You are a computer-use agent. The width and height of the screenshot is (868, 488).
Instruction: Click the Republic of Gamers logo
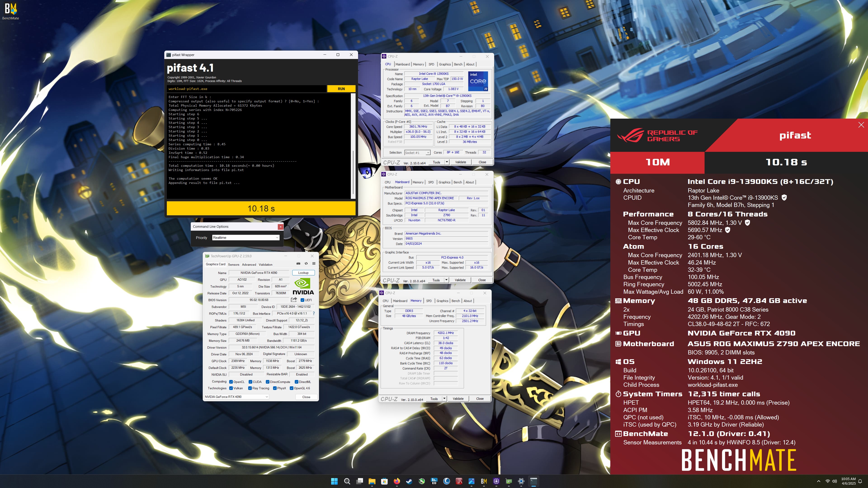(657, 136)
